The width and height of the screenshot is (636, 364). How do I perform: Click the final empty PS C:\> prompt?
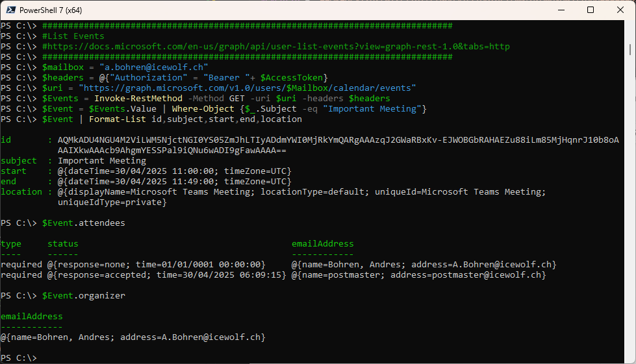coord(19,358)
